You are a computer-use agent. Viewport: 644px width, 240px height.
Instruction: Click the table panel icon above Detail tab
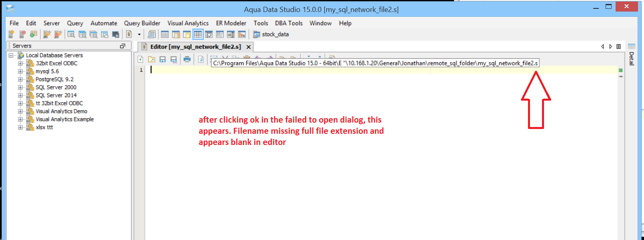[632, 46]
